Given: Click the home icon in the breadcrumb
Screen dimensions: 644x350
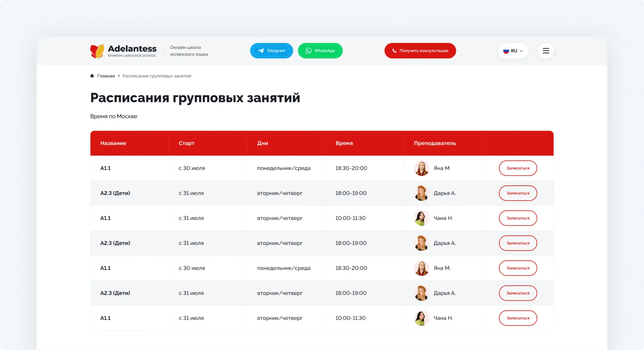Looking at the screenshot, I should click(92, 76).
